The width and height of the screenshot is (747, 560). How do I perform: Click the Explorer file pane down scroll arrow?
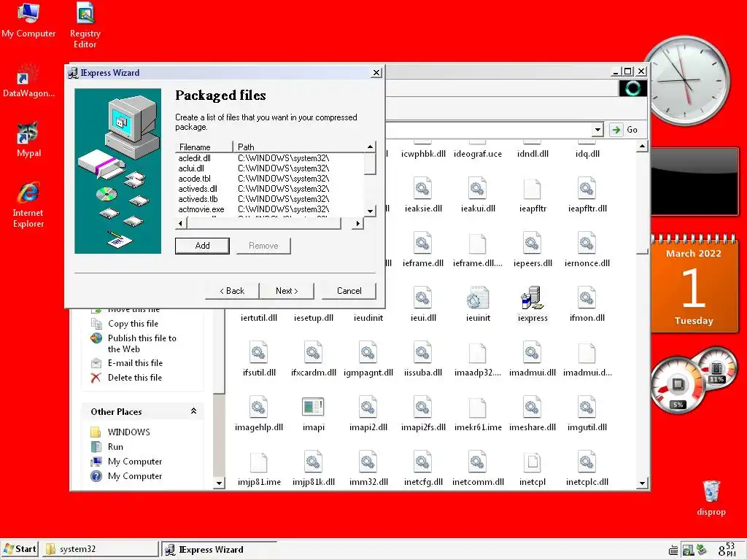[x=642, y=483]
